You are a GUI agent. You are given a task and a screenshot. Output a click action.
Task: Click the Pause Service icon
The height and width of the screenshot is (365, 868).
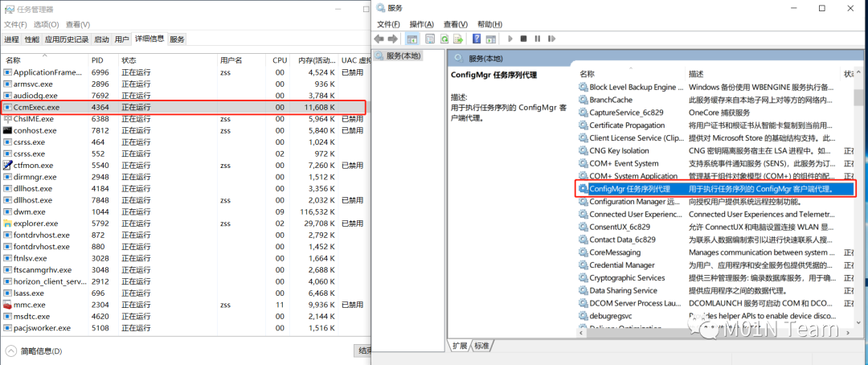[x=537, y=39]
